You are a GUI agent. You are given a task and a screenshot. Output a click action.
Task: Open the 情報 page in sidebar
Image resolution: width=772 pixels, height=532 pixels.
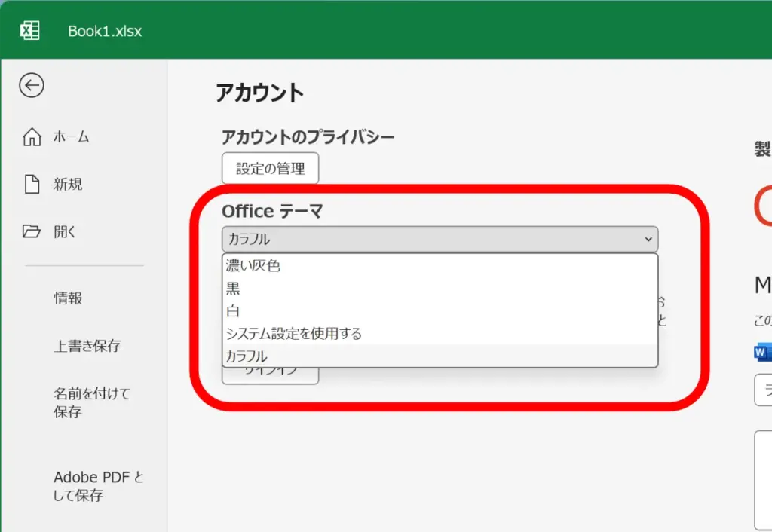(x=68, y=298)
